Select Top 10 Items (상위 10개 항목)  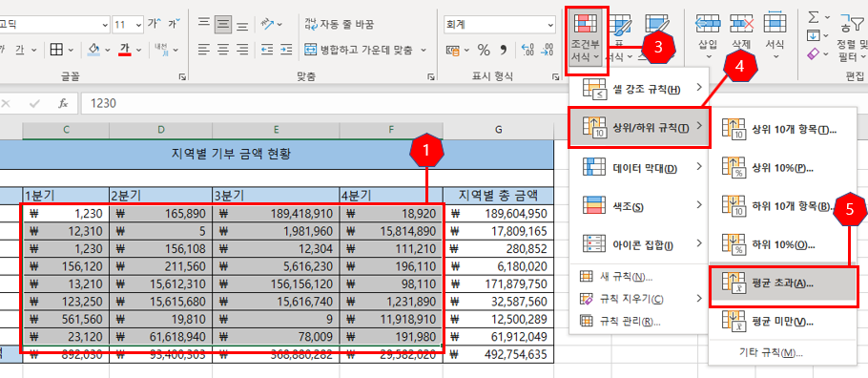point(784,129)
